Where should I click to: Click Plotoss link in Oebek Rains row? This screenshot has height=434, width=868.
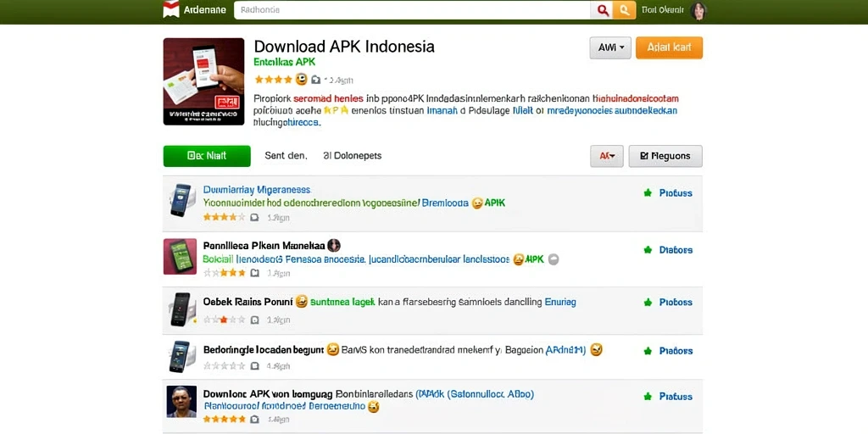pyautogui.click(x=676, y=303)
